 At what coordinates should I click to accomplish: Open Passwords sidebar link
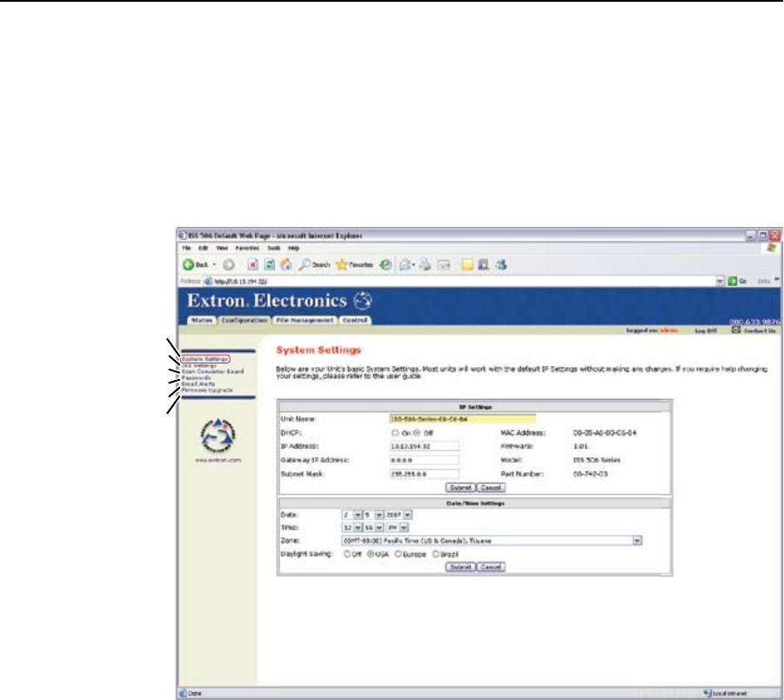coord(196,378)
